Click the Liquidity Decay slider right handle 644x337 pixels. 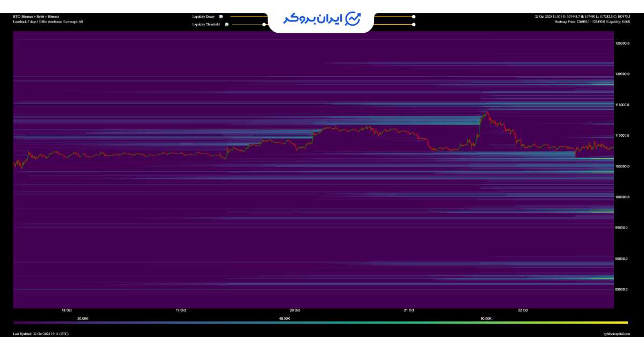tap(413, 17)
